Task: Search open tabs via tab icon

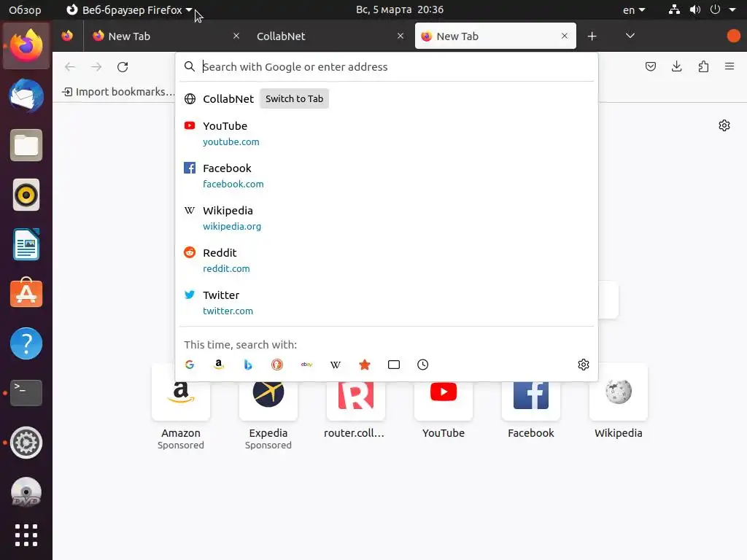Action: (x=394, y=365)
